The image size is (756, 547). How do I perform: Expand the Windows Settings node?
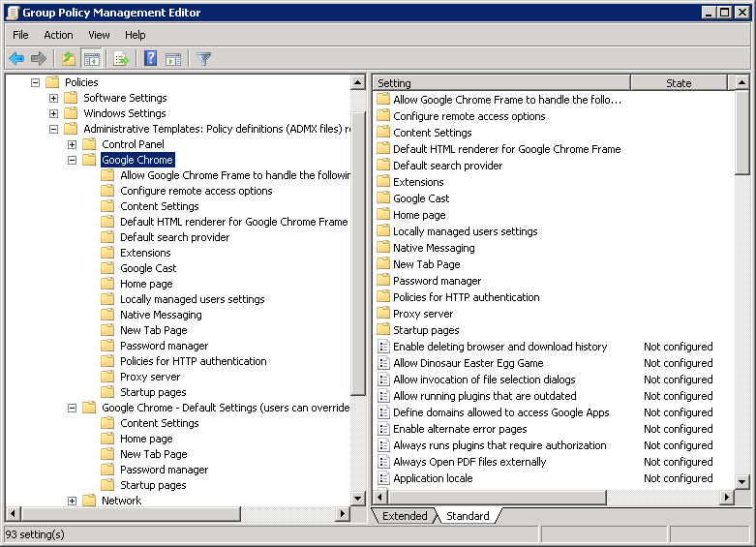click(x=53, y=113)
